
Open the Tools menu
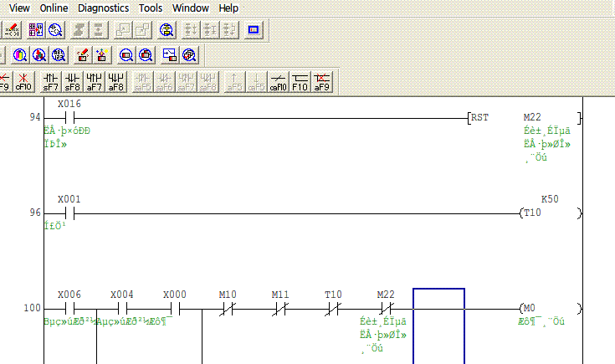tap(151, 8)
